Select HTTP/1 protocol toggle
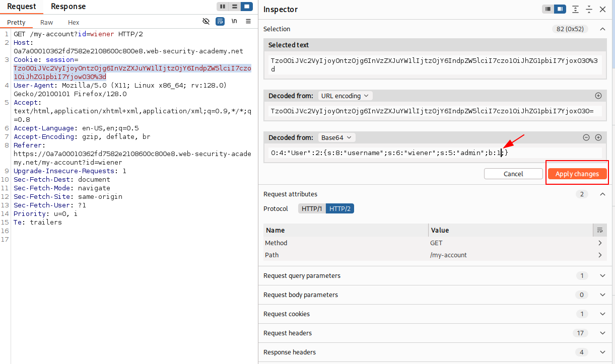 [312, 208]
